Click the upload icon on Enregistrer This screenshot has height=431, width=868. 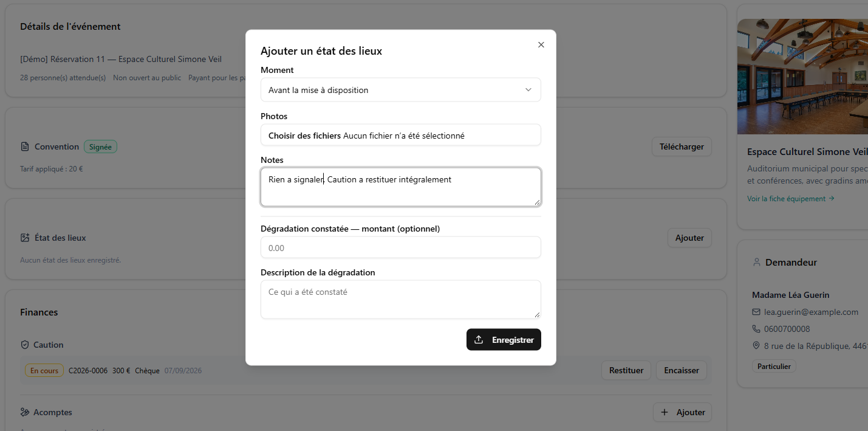tap(479, 340)
